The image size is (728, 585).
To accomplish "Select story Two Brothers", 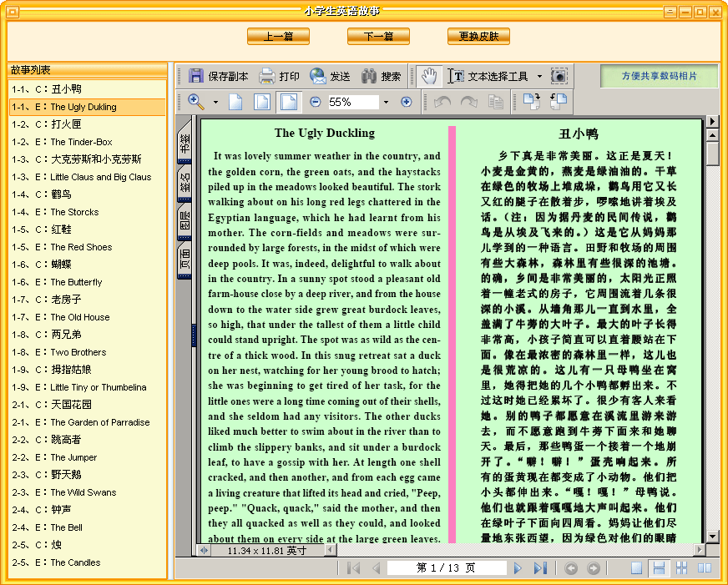I will point(88,352).
